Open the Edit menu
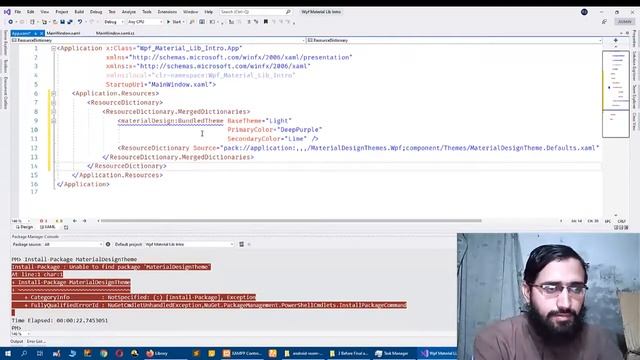640x360 pixels. [x=31, y=12]
